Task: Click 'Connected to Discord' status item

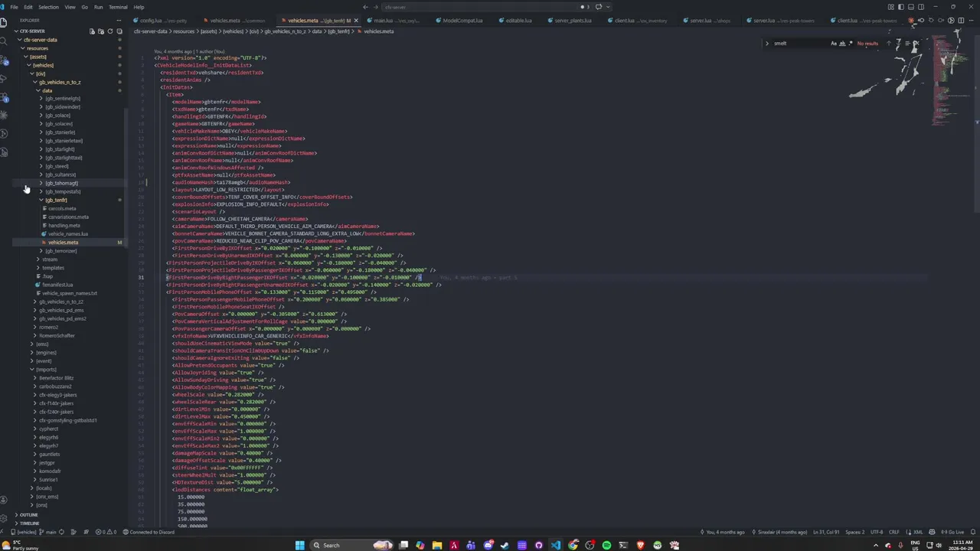Action: pyautogui.click(x=150, y=532)
